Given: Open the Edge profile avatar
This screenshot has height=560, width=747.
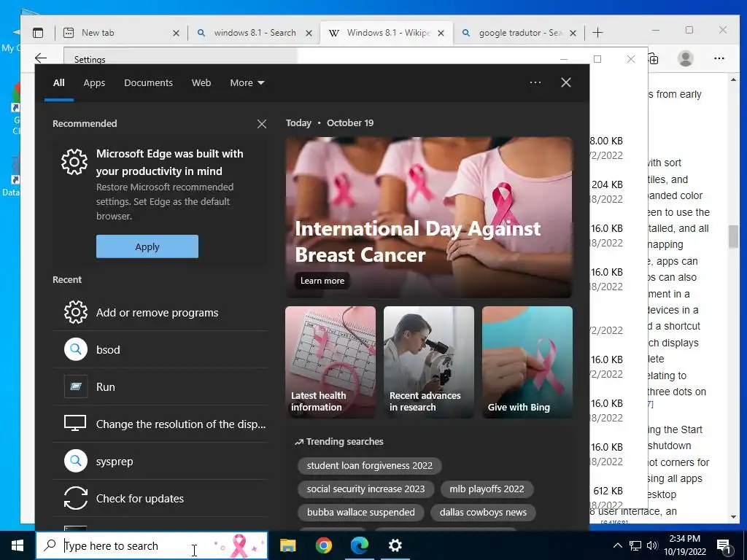Looking at the screenshot, I should (x=686, y=58).
